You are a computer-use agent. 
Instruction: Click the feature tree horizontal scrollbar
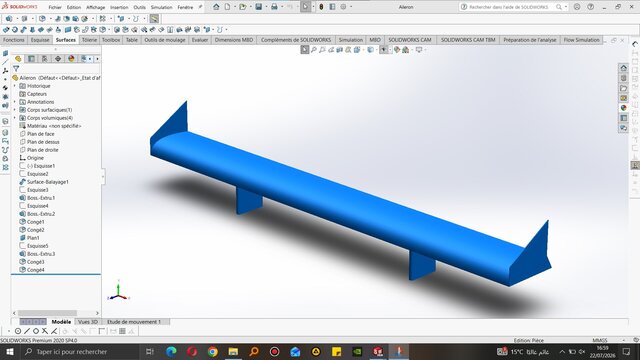tap(47, 313)
